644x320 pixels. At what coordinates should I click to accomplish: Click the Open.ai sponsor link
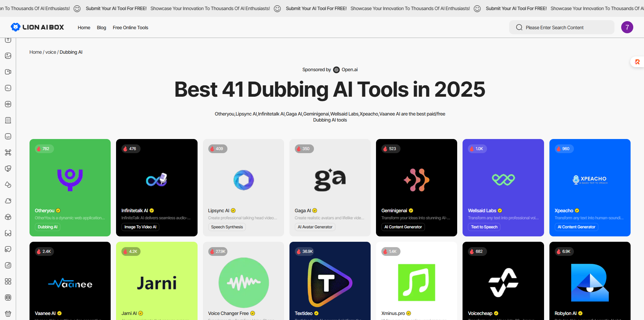(350, 70)
